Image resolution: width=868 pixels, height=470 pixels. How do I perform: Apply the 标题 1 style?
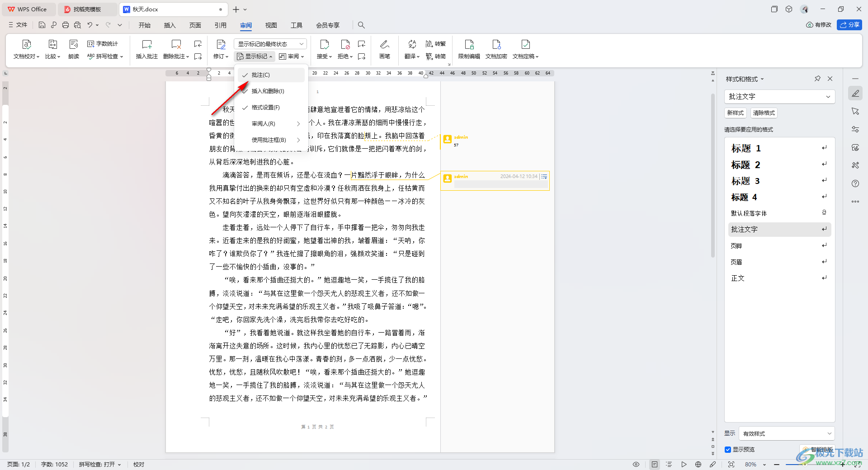(779, 148)
